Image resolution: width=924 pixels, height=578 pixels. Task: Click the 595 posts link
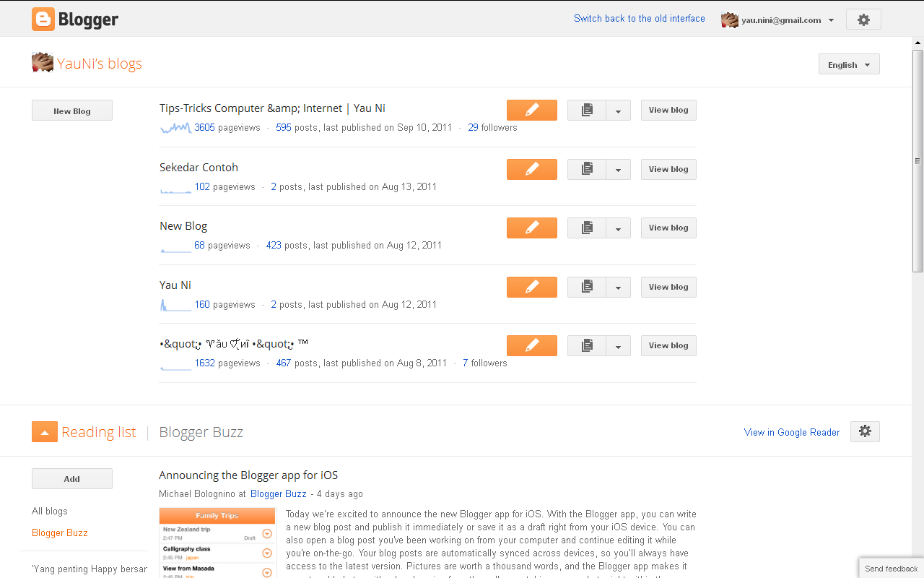coord(284,128)
